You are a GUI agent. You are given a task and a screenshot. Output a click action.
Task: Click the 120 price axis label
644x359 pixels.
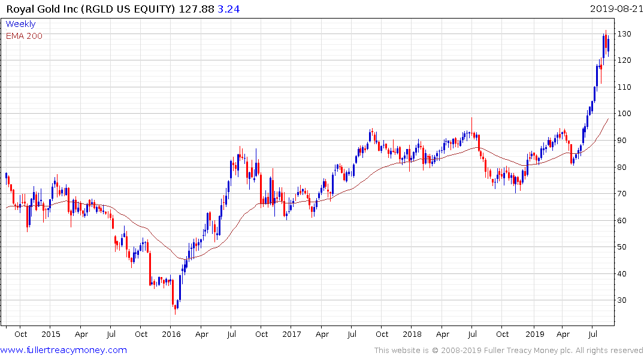[x=624, y=60]
